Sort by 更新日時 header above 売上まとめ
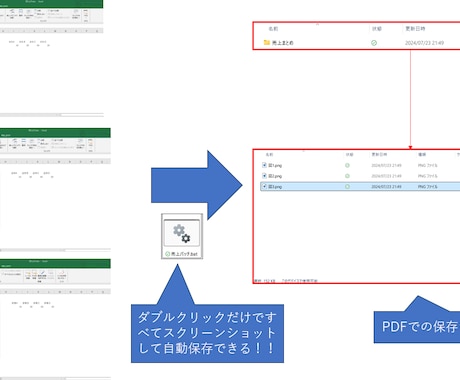 click(415, 29)
